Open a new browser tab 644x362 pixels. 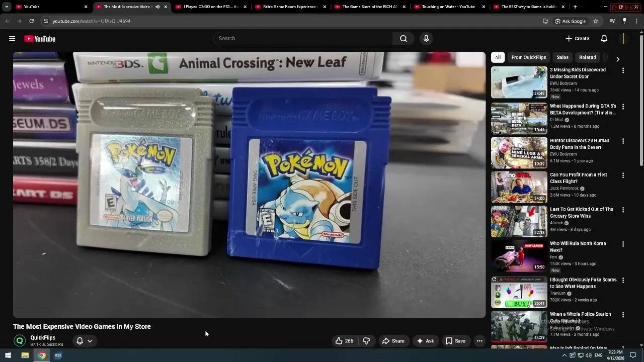(x=575, y=7)
